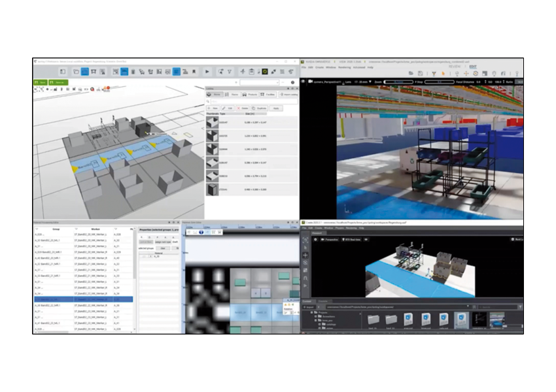
Task: Click the funnel filter icon in ipolog toolbar
Action: (230, 71)
